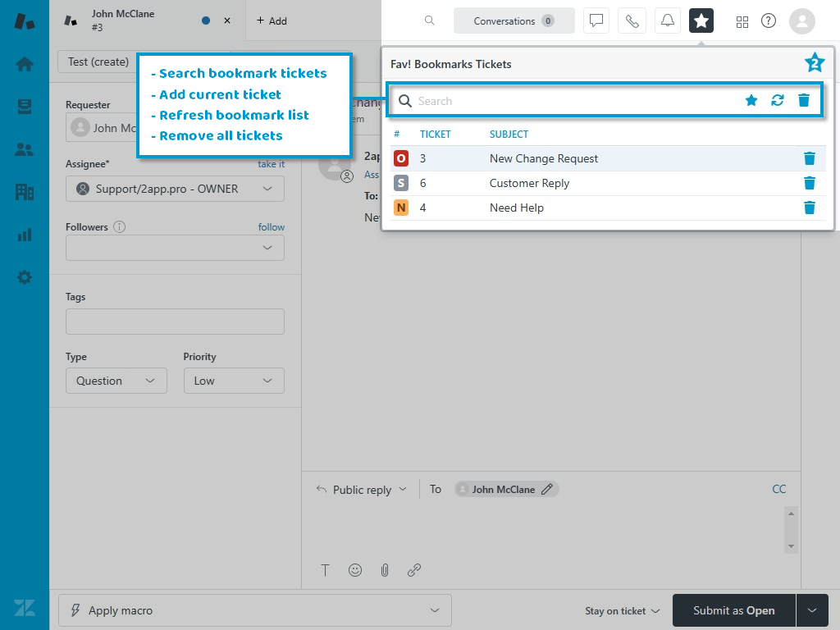
Task: Delete the Need Help bookmark row
Action: pyautogui.click(x=809, y=208)
